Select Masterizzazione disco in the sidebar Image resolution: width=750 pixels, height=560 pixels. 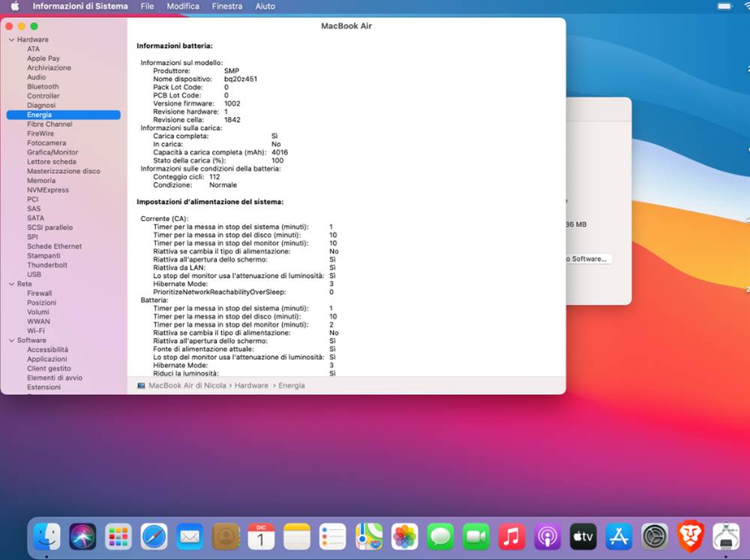(x=64, y=171)
